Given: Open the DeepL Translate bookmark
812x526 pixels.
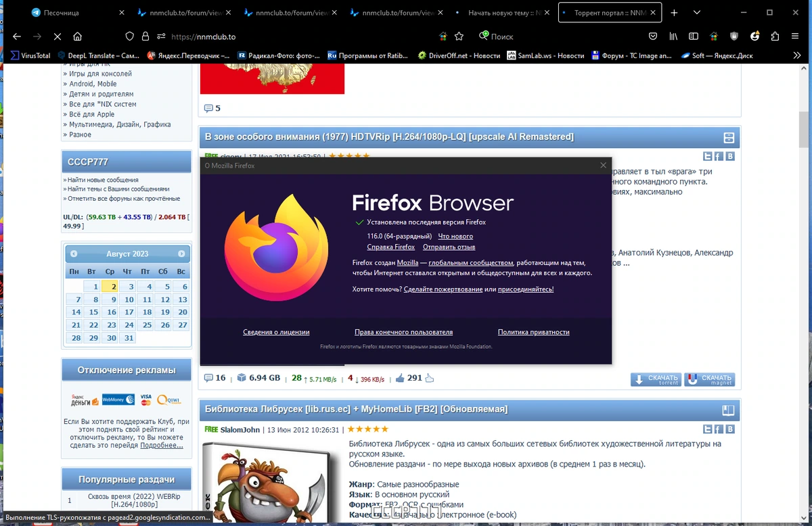Looking at the screenshot, I should point(99,55).
